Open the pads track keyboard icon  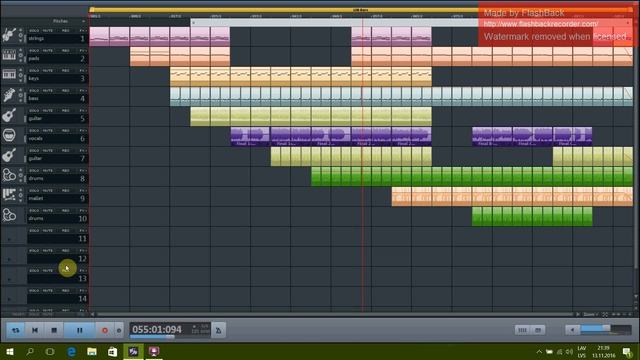pos(9,55)
